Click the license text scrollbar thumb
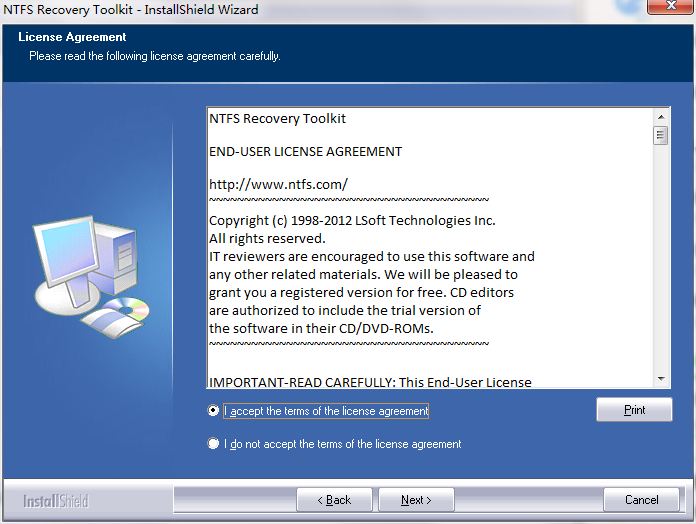The width and height of the screenshot is (696, 524). coord(661,136)
